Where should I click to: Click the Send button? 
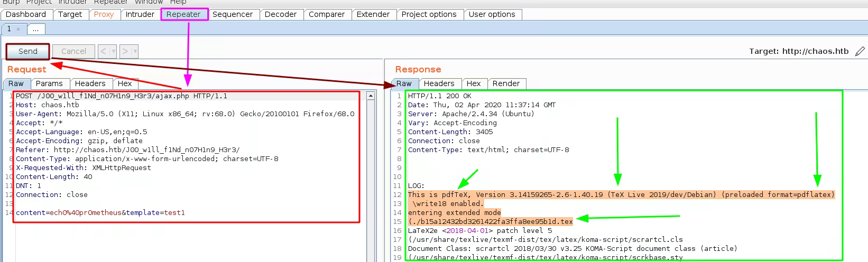click(x=28, y=51)
